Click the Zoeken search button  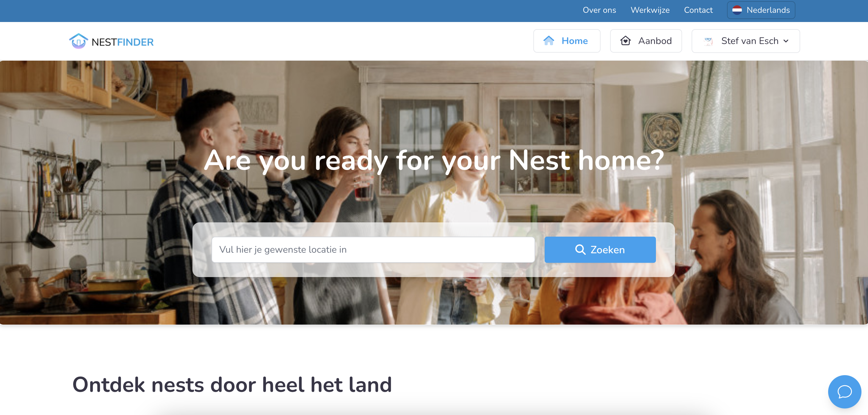(x=600, y=250)
